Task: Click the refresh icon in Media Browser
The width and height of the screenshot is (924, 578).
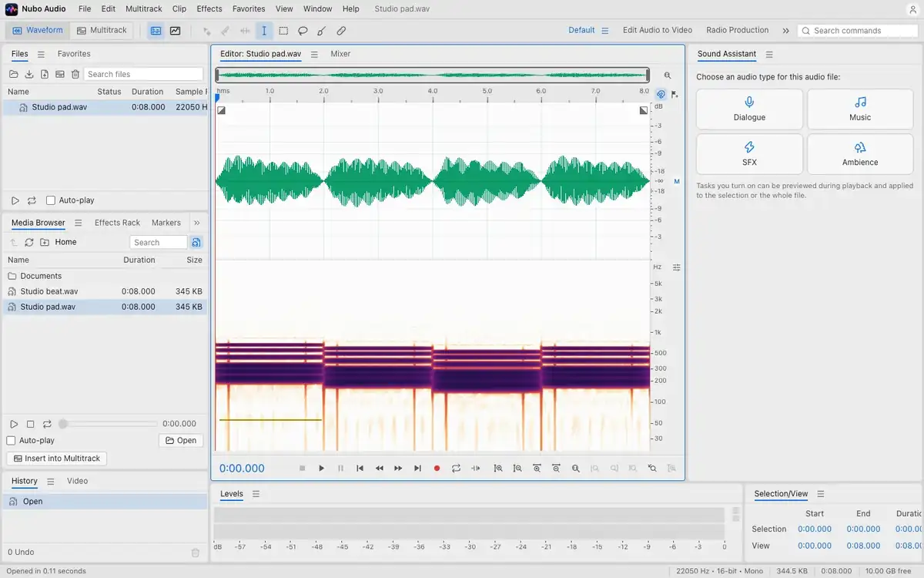Action: pos(29,242)
